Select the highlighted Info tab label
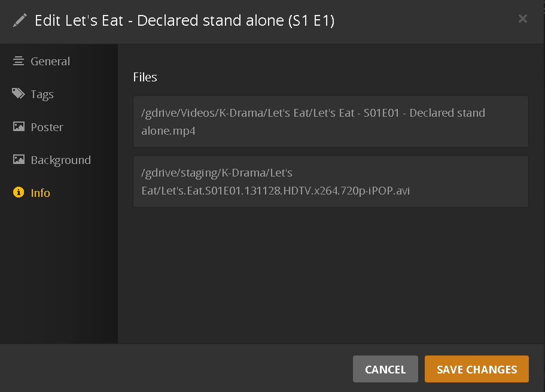The width and height of the screenshot is (545, 392). pos(40,193)
